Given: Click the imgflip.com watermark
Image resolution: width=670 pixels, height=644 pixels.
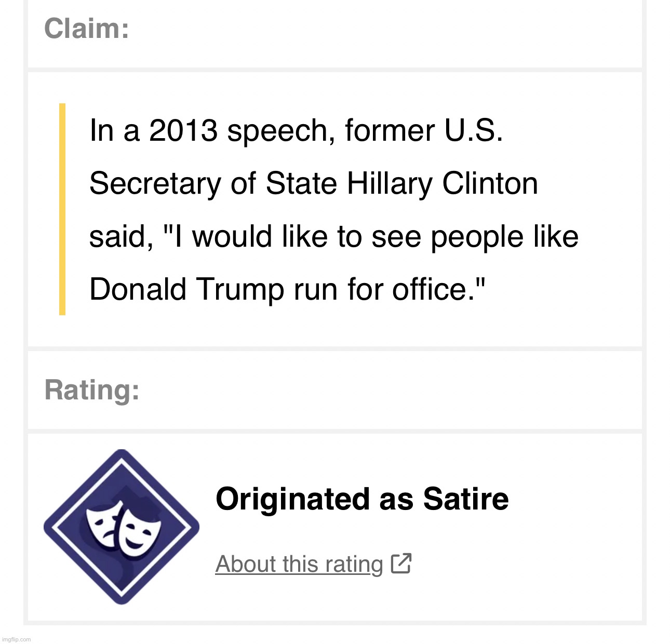Looking at the screenshot, I should coord(16,639).
